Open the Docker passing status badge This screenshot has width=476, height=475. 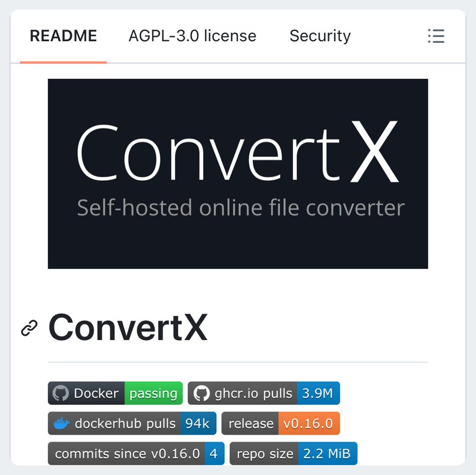[x=115, y=393]
